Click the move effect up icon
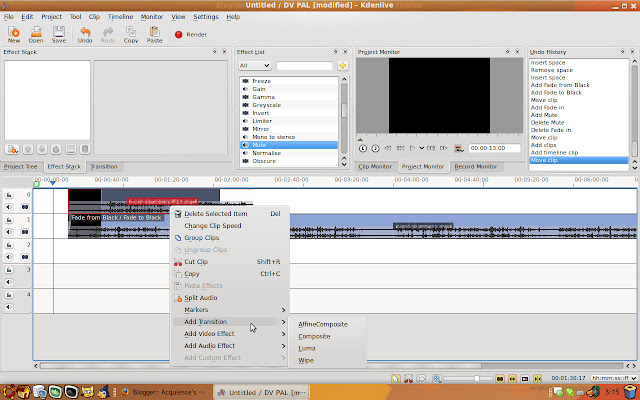 click(x=28, y=149)
